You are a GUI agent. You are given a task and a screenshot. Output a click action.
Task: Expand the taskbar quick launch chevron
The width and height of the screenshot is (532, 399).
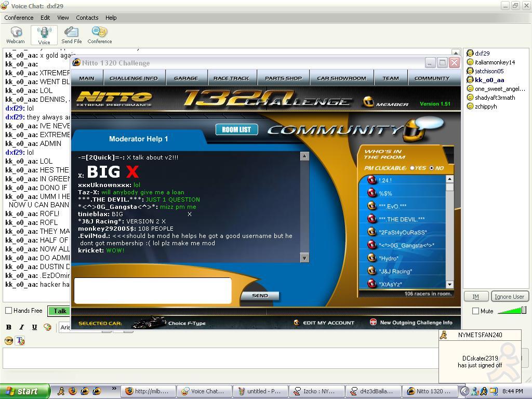tap(114, 389)
